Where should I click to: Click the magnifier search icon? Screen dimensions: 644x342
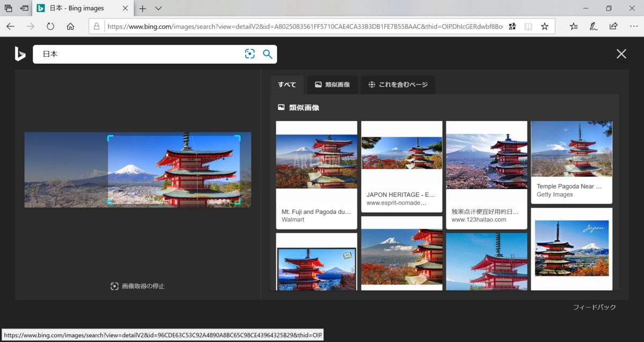pyautogui.click(x=267, y=54)
